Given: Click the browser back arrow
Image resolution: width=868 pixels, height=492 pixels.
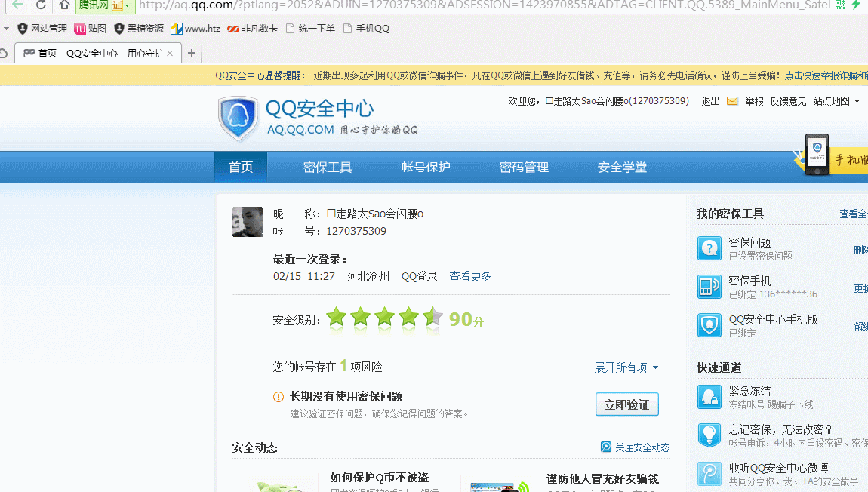Looking at the screenshot, I should point(17,5).
